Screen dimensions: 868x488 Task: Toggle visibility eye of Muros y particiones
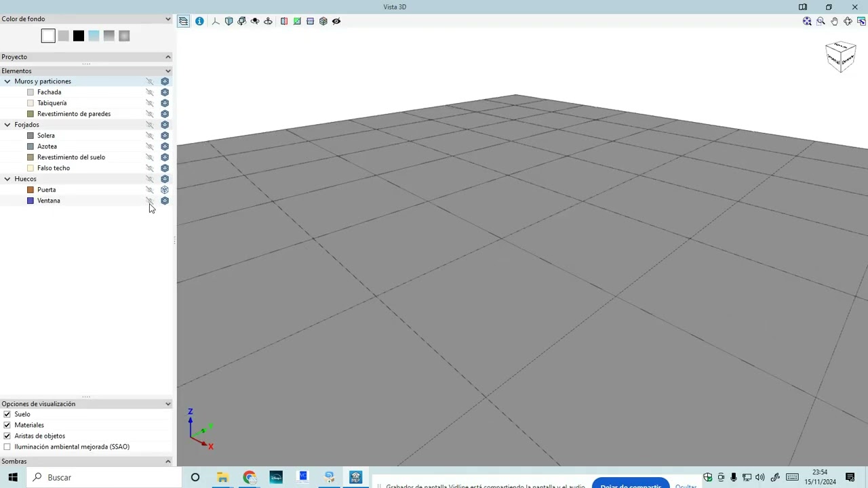[x=150, y=81]
